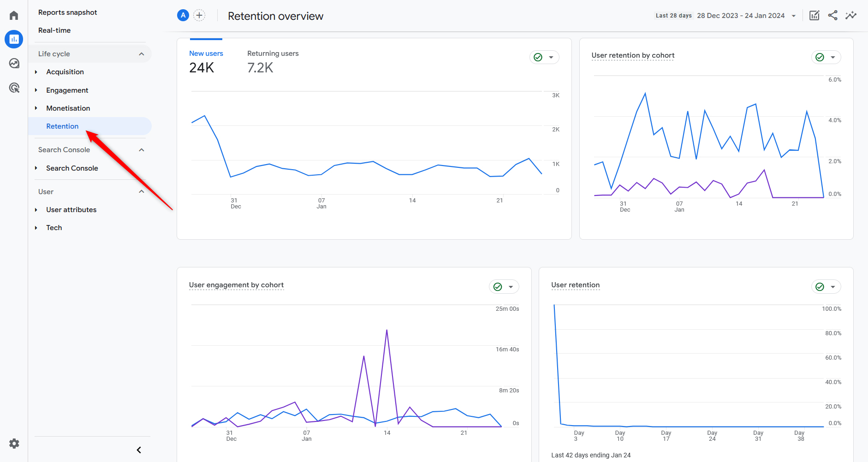Open Insights with the sparkline icon
This screenshot has width=868, height=462.
coord(851,15)
